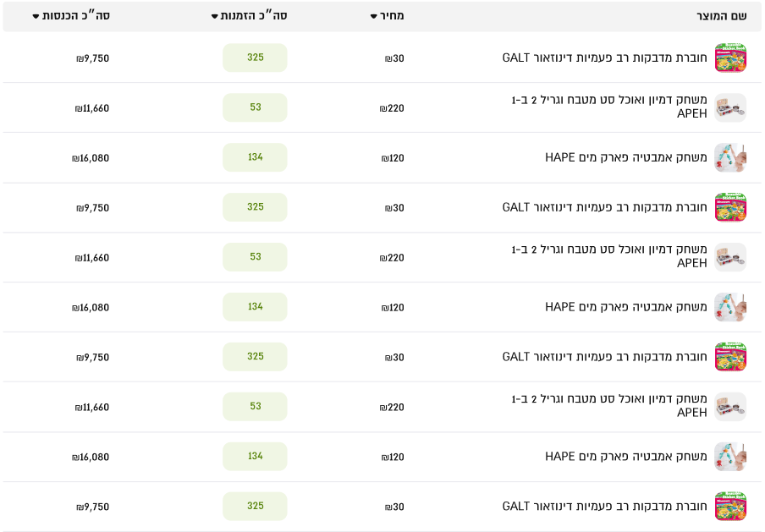Select the first ₪16,080 revenue cell
This screenshot has height=532, width=765.
click(x=91, y=158)
